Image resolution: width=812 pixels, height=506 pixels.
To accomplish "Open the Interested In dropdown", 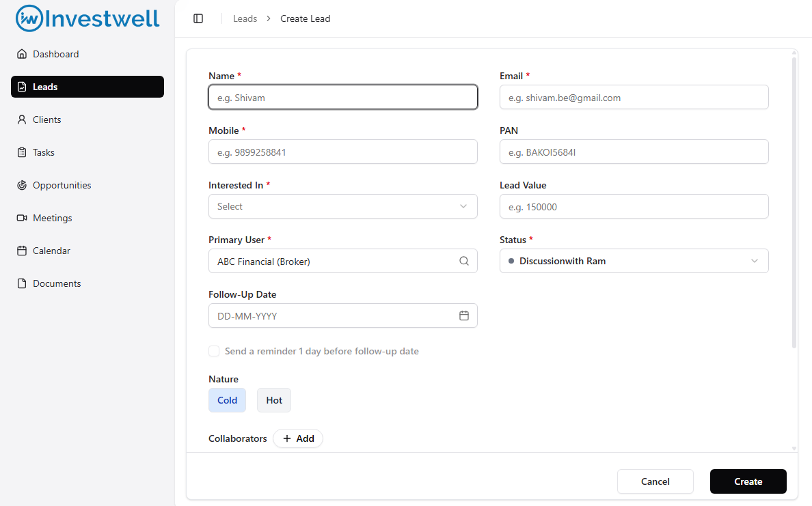I will point(343,206).
